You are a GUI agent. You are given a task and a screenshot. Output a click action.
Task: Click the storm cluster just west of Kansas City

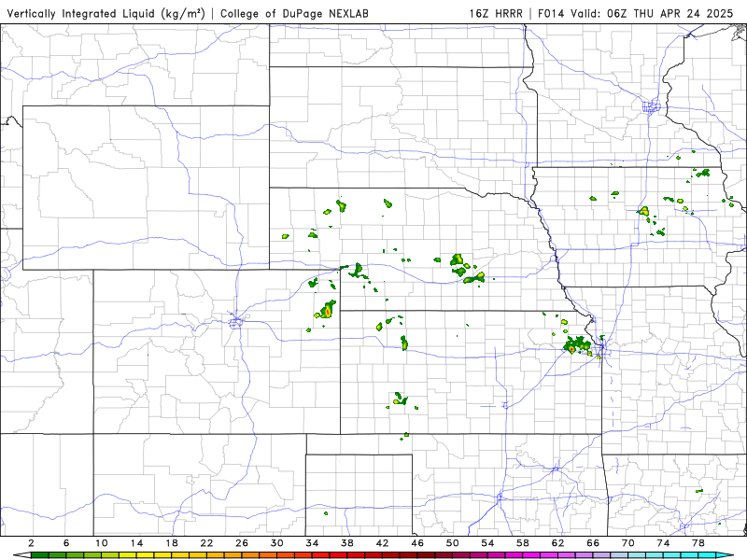click(x=576, y=344)
